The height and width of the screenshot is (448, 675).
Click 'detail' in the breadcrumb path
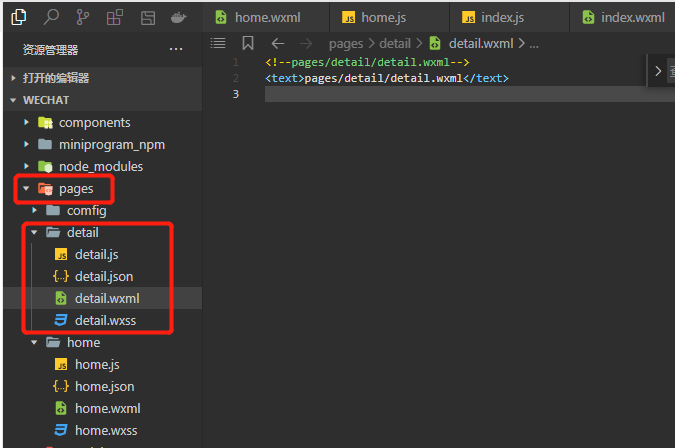393,44
